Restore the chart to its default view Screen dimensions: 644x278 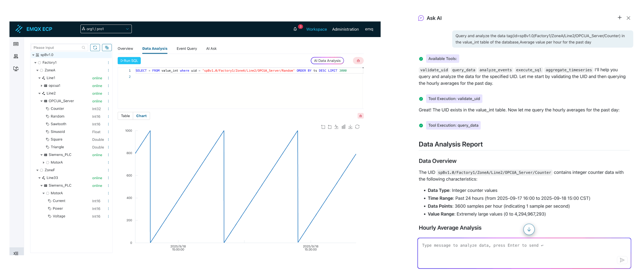[x=357, y=127]
